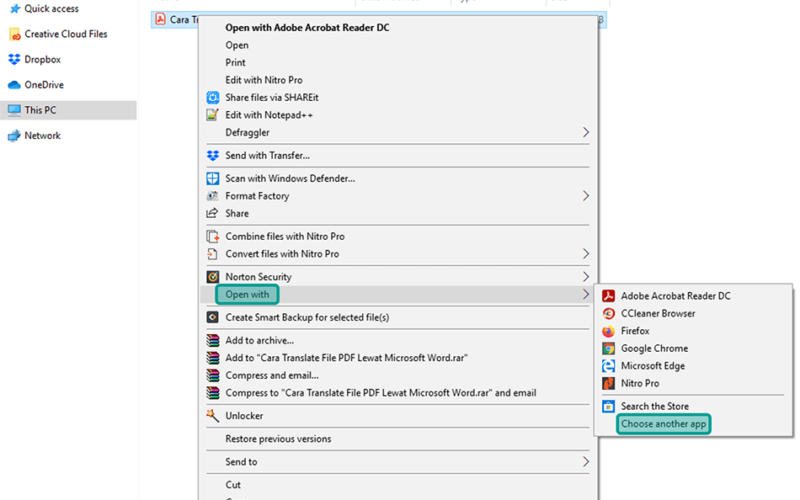The image size is (800, 500).
Task: Click Choose another app in submenu
Action: 663,424
